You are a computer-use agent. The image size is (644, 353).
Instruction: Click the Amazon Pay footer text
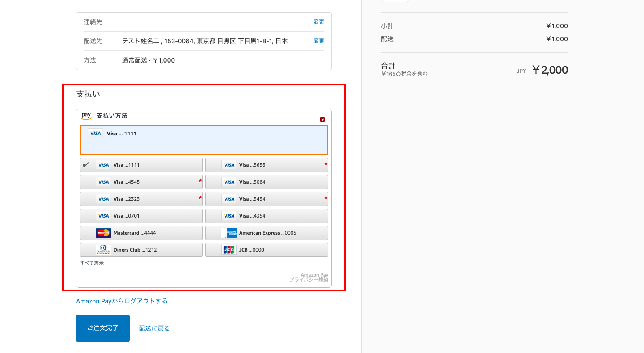click(x=314, y=275)
